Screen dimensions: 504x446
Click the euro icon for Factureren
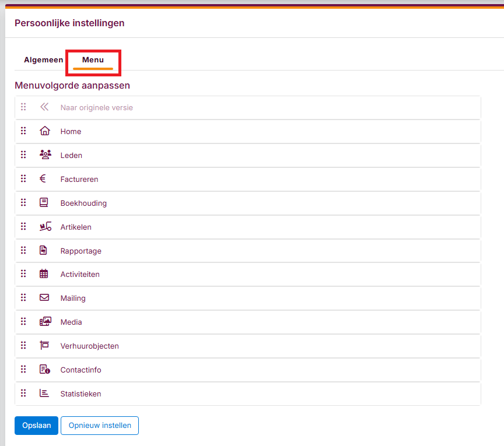click(43, 179)
